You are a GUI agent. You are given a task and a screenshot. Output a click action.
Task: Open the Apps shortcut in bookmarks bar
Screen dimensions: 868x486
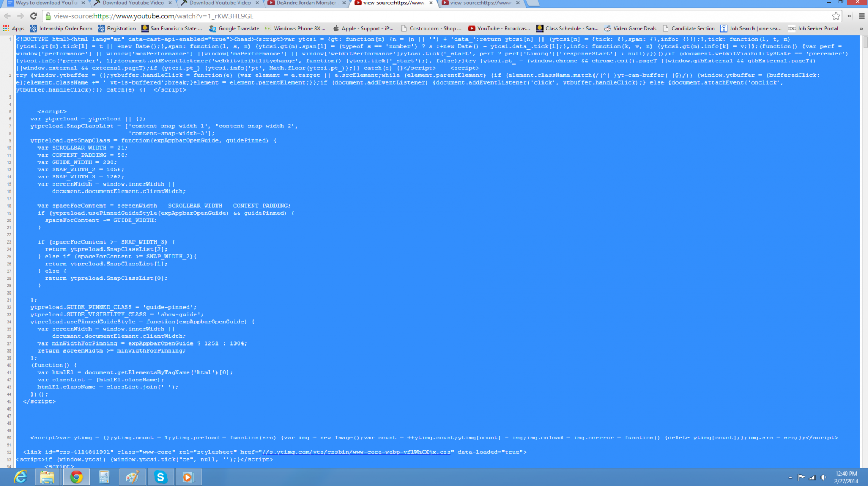coord(14,29)
